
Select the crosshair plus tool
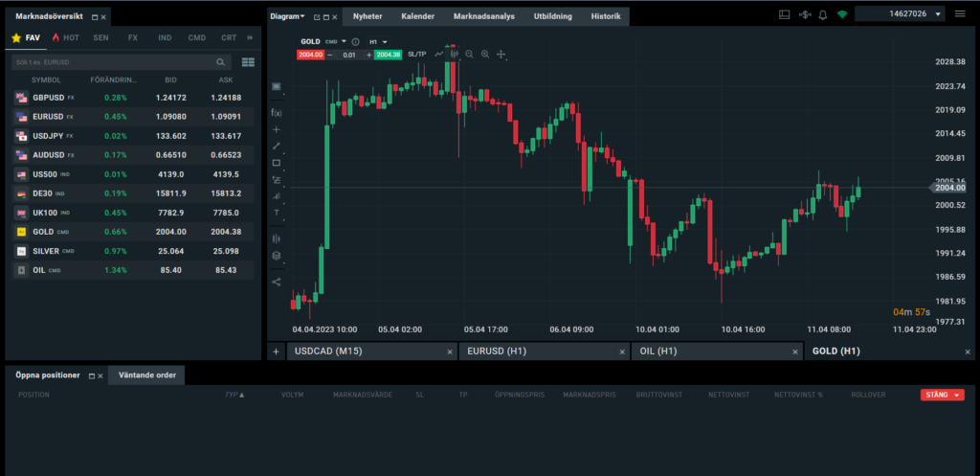(277, 129)
